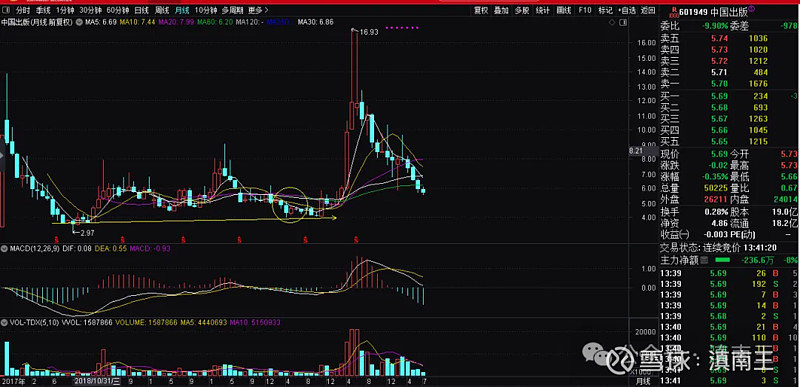Screen dimensions: 800x387
Task: Click the first red S marker under chart
Action: tap(57, 239)
